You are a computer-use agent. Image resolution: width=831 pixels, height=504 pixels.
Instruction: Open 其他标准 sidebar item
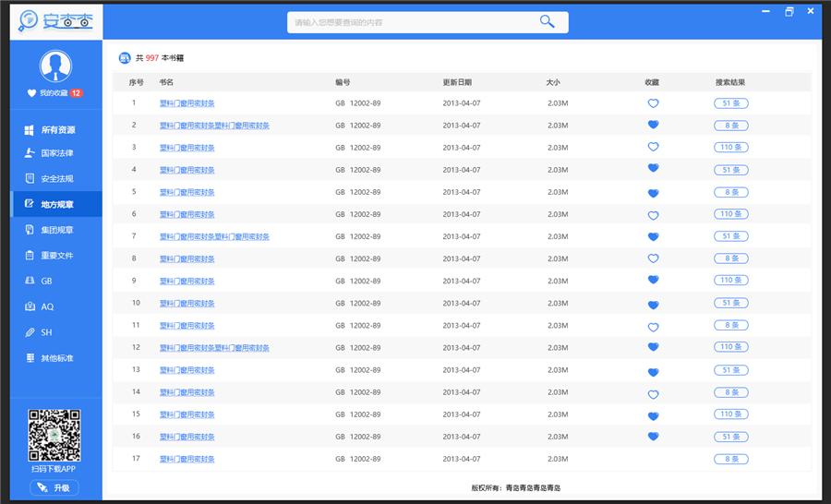[56, 358]
